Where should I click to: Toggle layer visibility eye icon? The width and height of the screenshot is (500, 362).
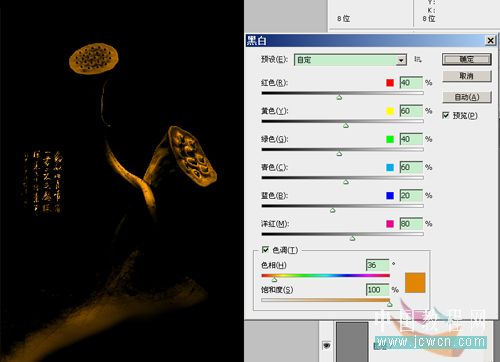coord(327,345)
